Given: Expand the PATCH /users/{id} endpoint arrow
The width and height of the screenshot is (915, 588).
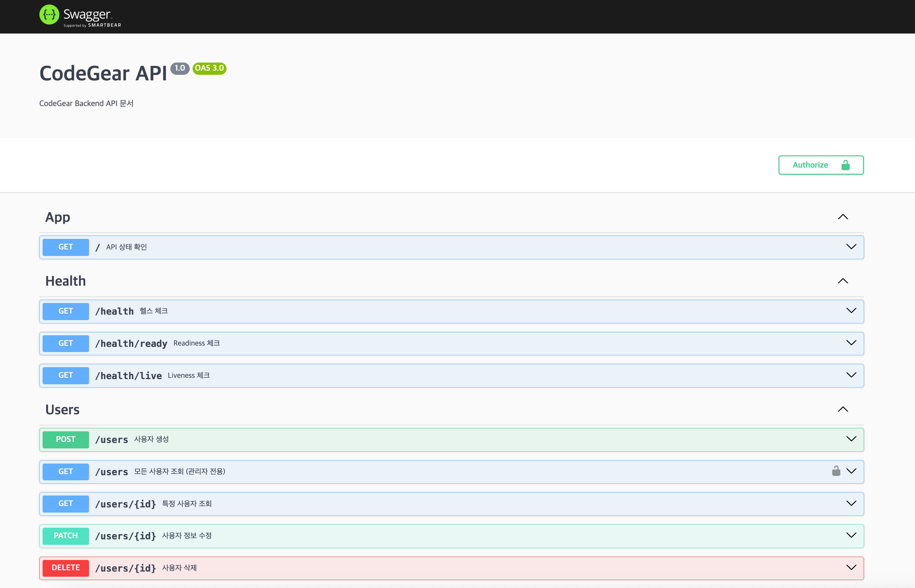Looking at the screenshot, I should [x=851, y=535].
